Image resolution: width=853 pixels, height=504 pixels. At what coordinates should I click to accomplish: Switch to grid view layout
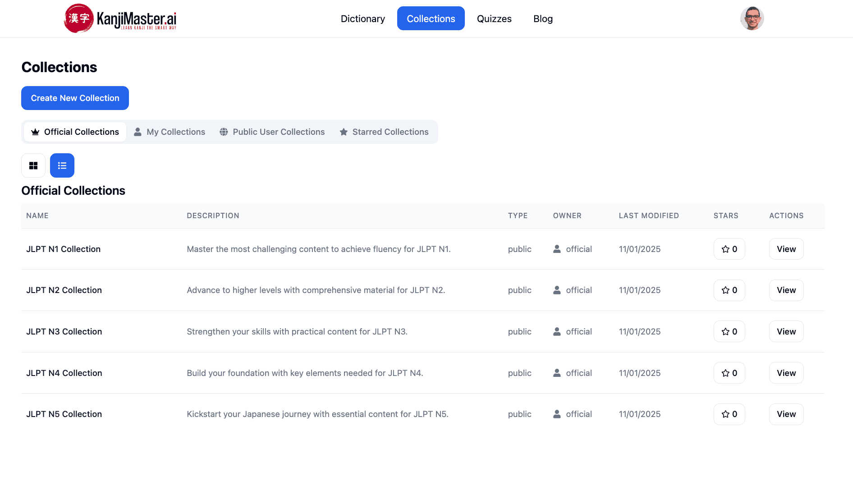(x=33, y=165)
